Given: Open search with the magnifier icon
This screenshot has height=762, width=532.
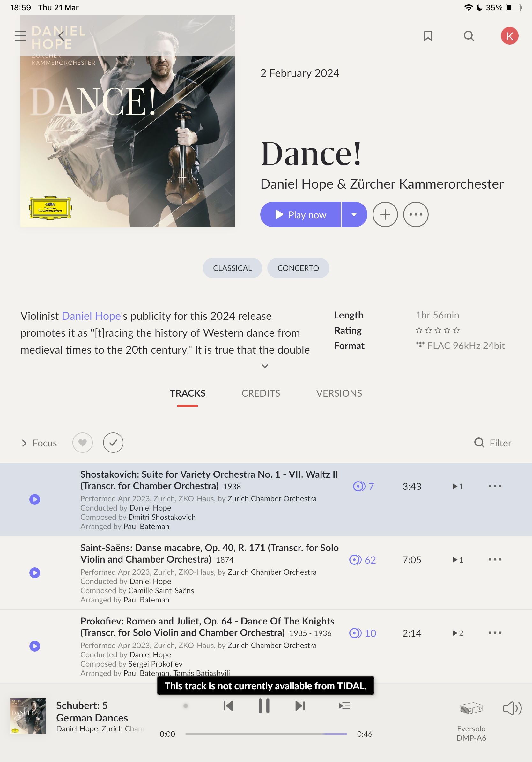Looking at the screenshot, I should pos(469,36).
